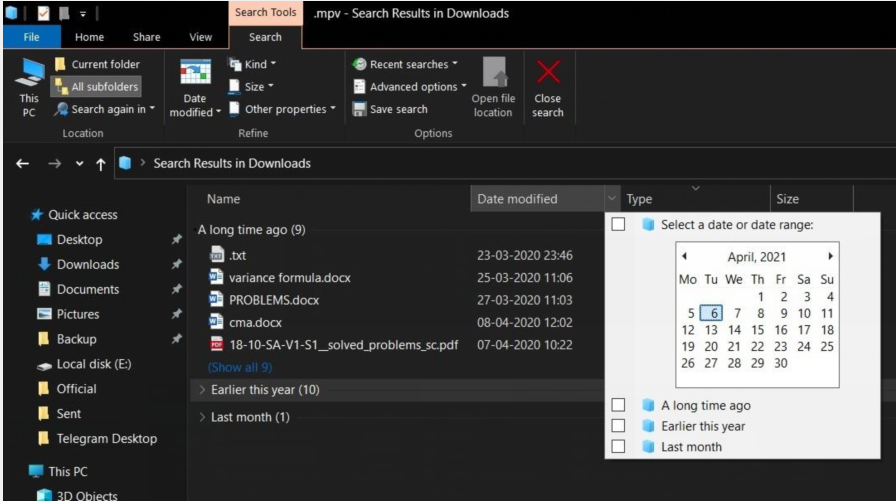This screenshot has width=896, height=501.
Task: Open Downloads in Quick access
Action: (x=78, y=264)
